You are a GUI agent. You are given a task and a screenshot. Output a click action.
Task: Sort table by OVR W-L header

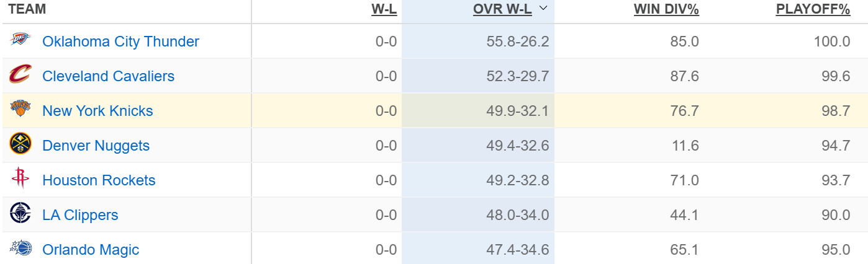[x=502, y=9]
